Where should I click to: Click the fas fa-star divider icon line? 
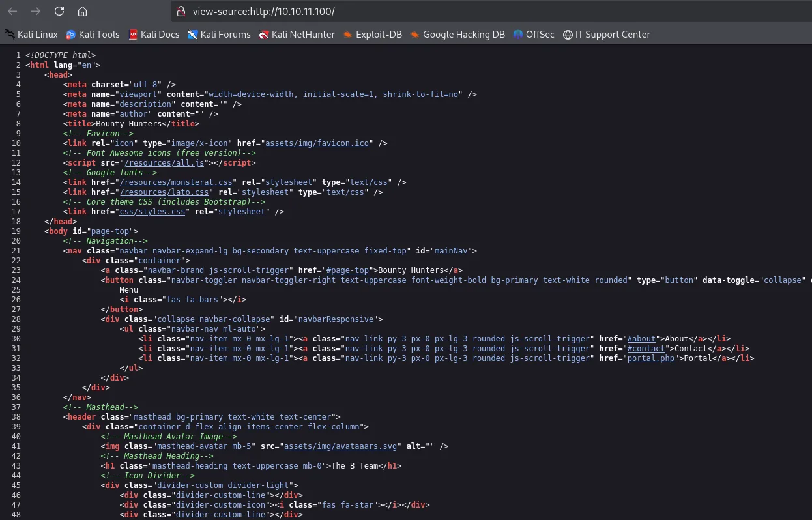[x=274, y=505]
